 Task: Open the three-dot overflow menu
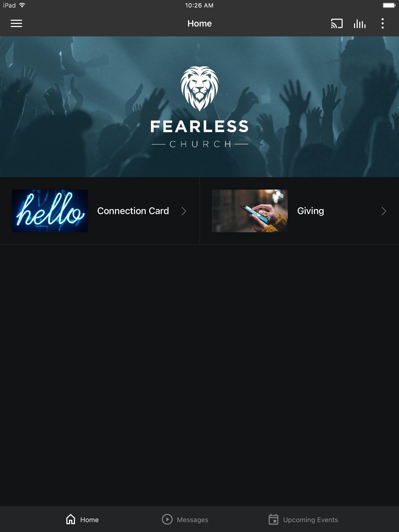pos(382,23)
